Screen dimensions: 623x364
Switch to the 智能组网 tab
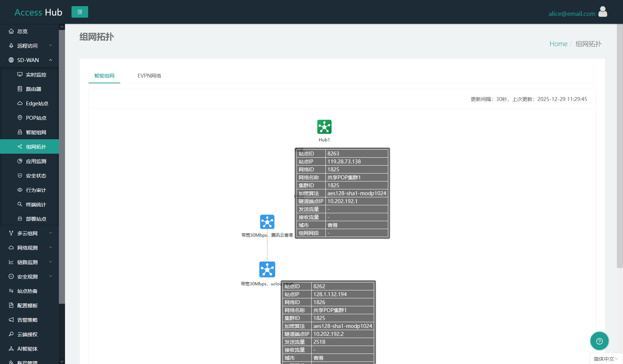click(104, 76)
